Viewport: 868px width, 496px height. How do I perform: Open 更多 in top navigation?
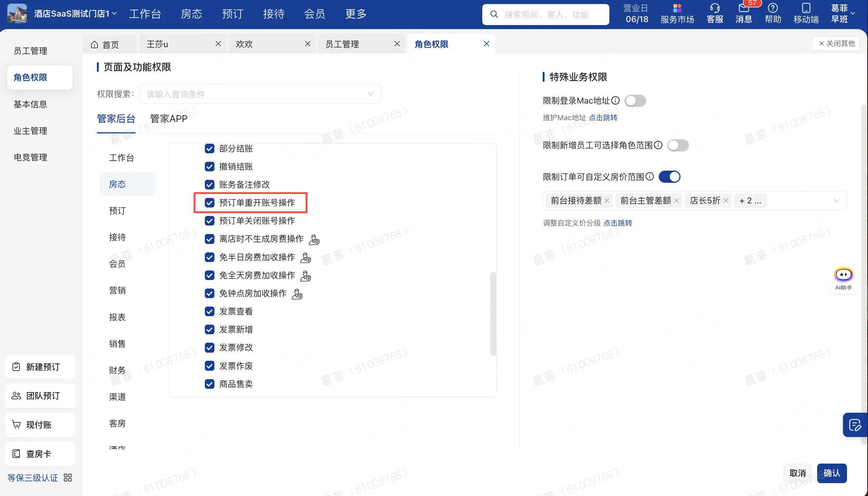click(356, 14)
